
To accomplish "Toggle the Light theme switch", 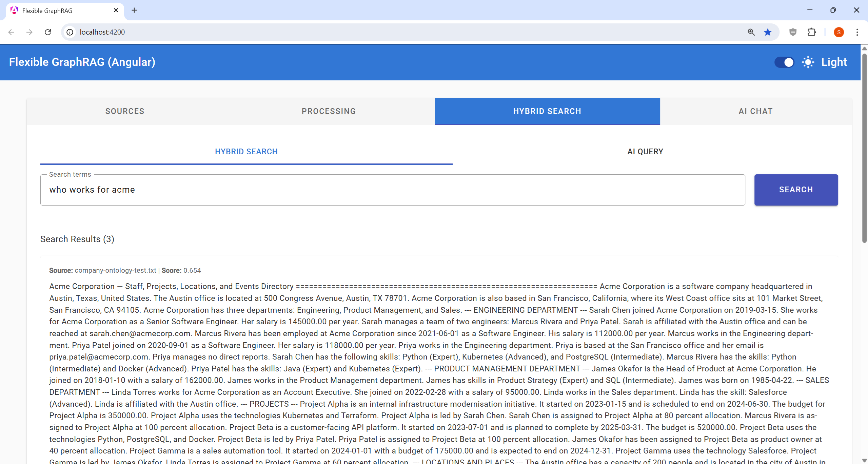I will point(784,62).
